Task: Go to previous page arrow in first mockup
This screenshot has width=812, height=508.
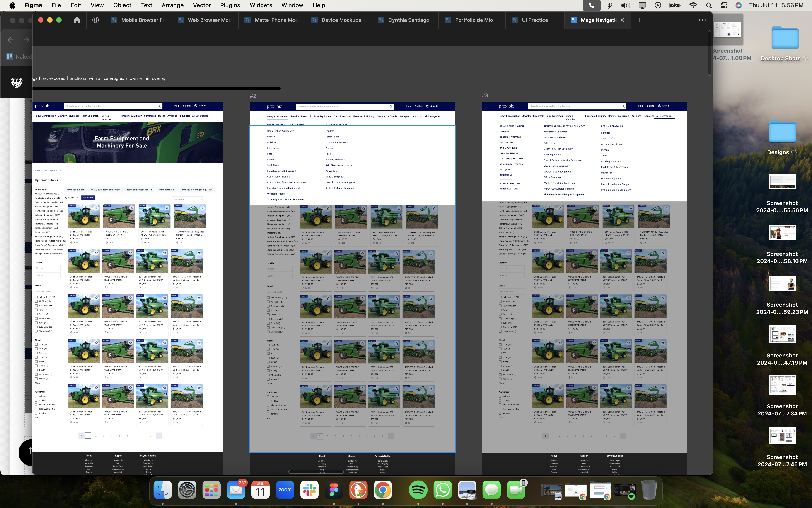Action: click(81, 436)
